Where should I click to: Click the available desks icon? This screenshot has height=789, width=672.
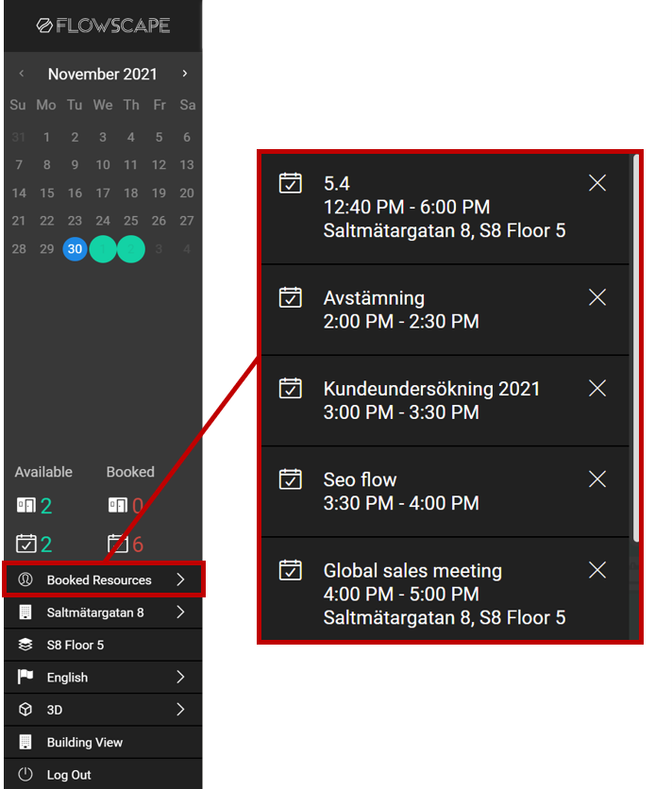click(x=26, y=505)
